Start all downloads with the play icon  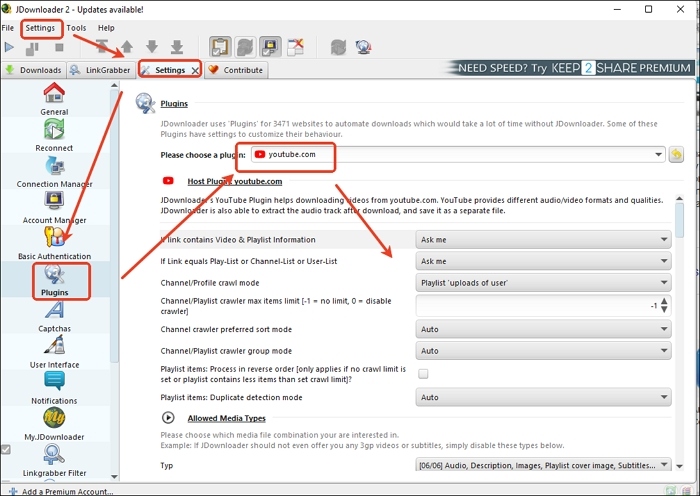[9, 47]
